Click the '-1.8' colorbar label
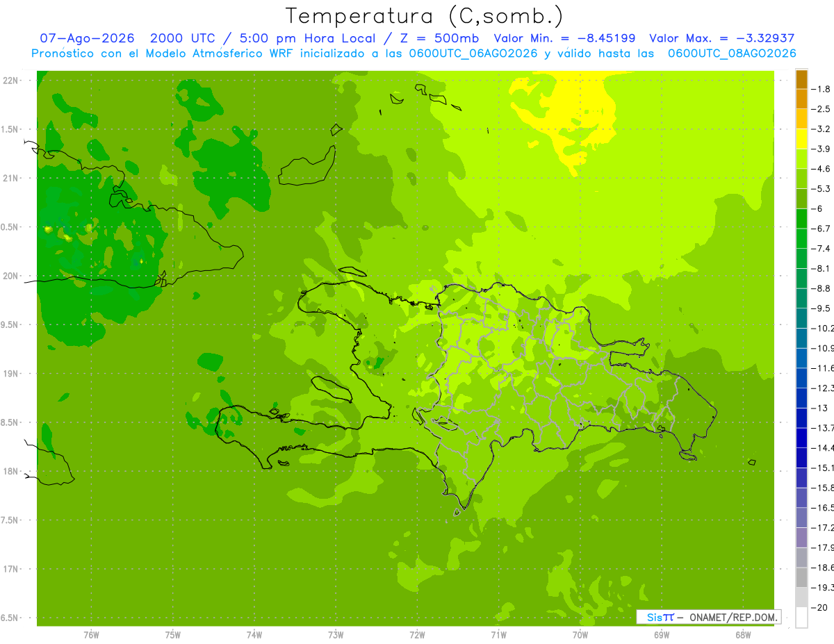This screenshot has height=644, width=834. 821,89
